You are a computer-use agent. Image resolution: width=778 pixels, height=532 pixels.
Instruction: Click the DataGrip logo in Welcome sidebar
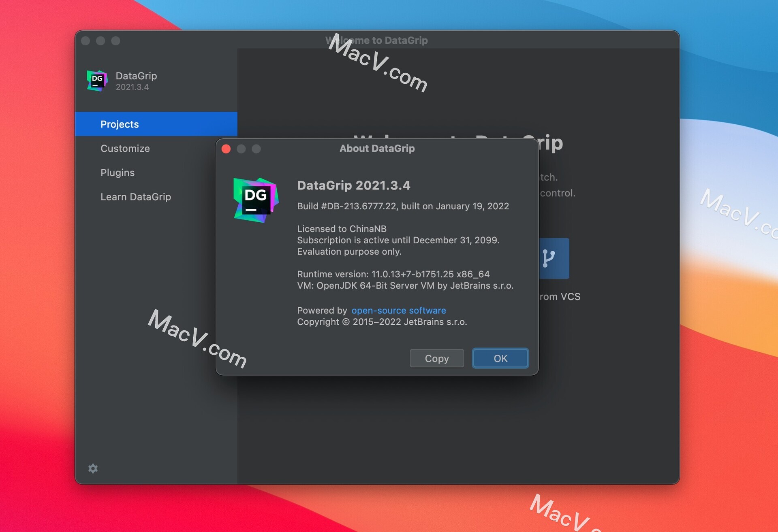[97, 81]
